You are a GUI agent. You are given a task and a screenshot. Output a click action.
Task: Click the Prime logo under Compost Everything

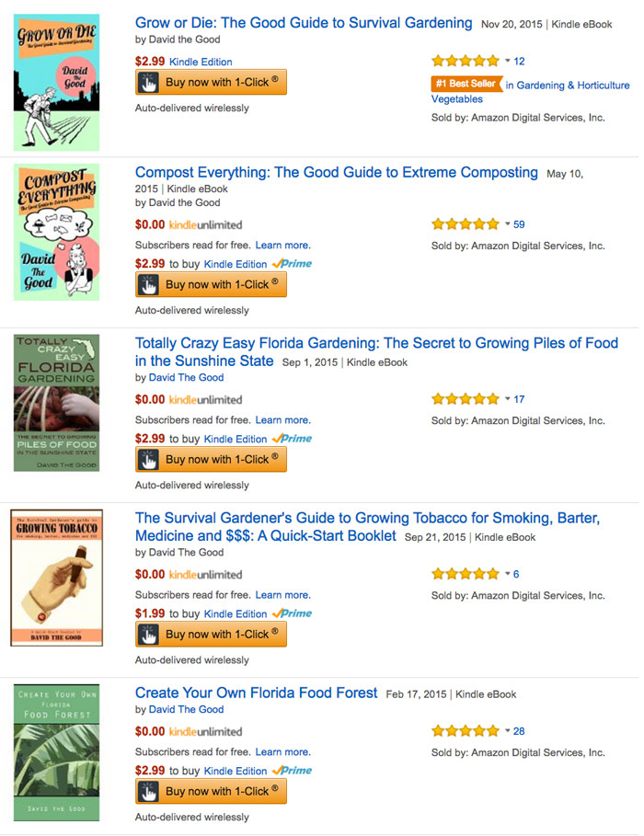pyautogui.click(x=293, y=264)
